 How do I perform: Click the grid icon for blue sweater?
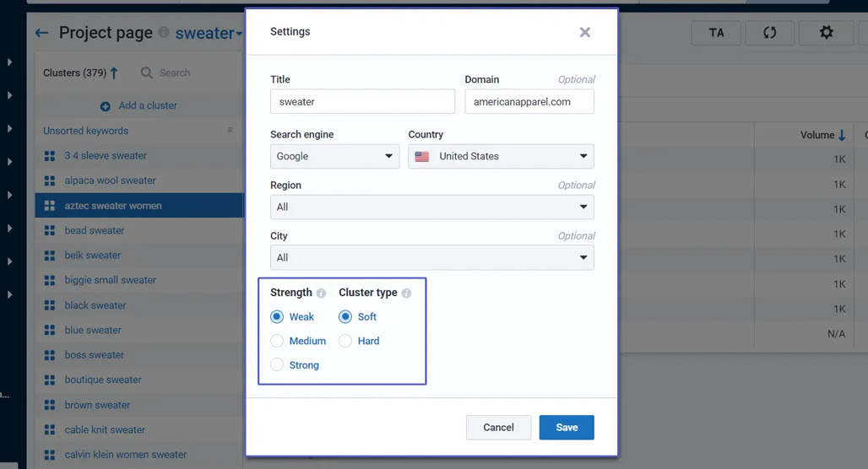tap(49, 330)
